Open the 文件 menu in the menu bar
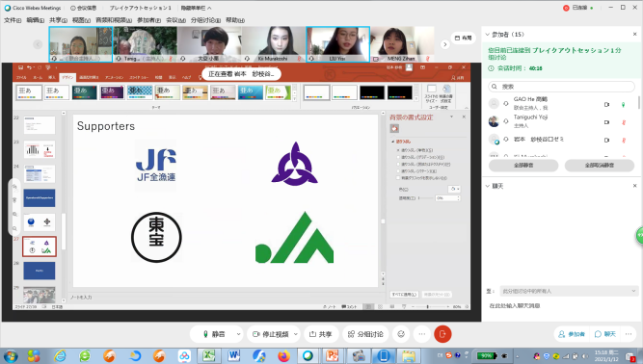643x364 pixels. tap(13, 20)
